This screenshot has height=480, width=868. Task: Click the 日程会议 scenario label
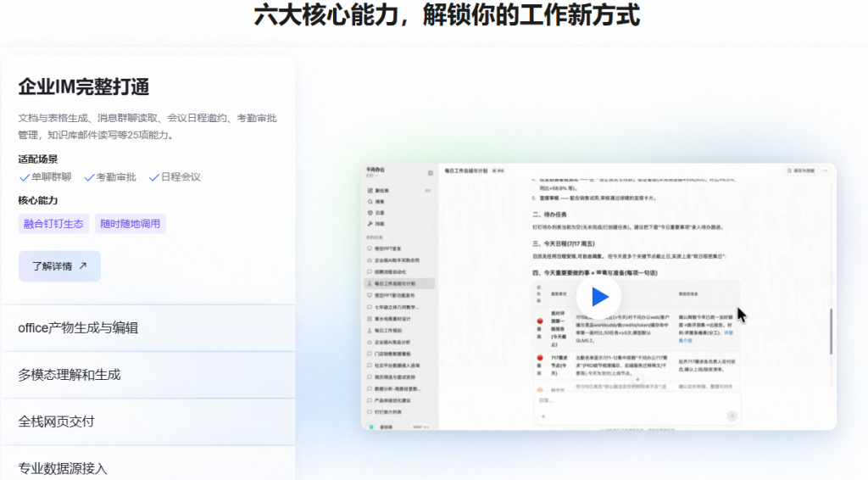181,177
